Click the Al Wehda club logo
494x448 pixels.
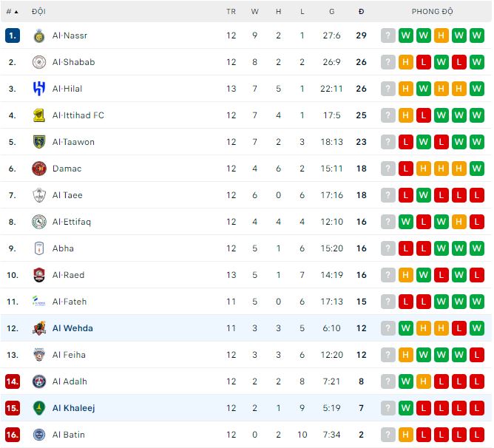pyautogui.click(x=39, y=328)
